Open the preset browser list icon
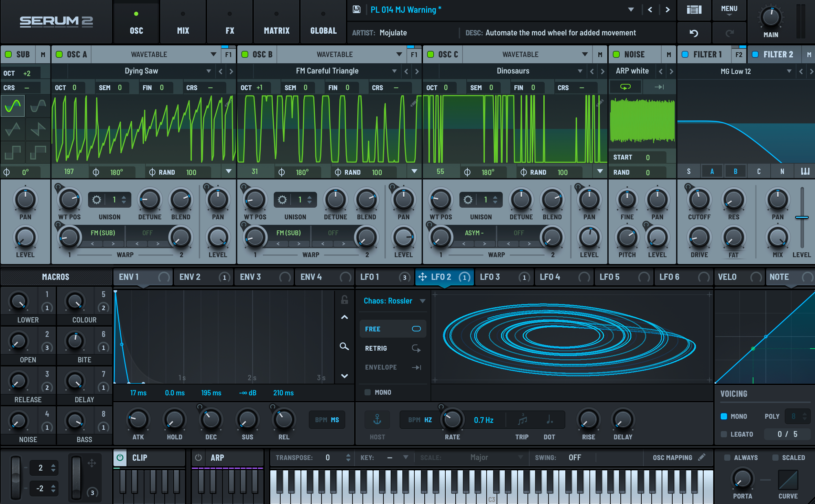The height and width of the screenshot is (504, 815). 694,10
